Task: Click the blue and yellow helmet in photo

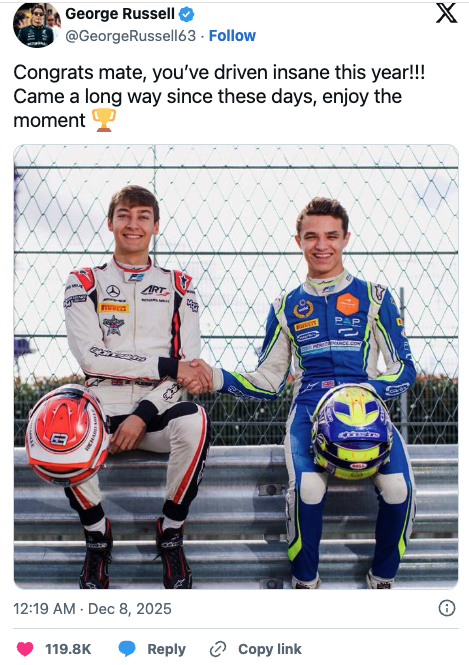Action: tap(352, 432)
